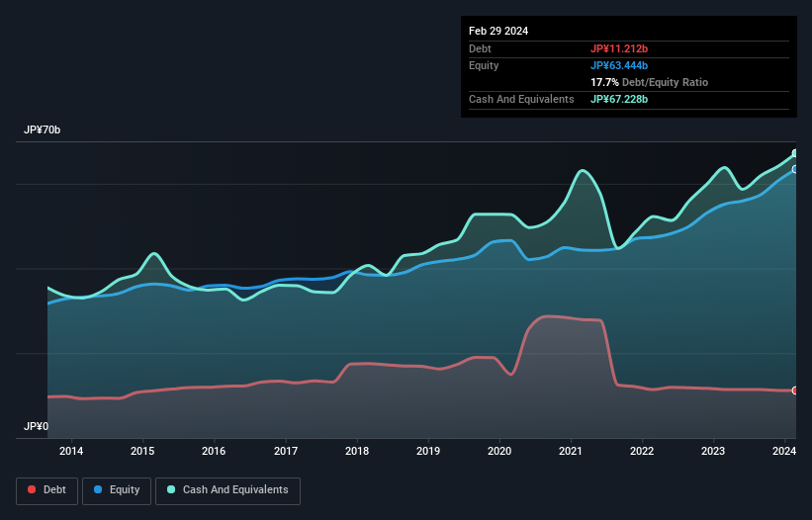Toggle the Debt legend button
The height and width of the screenshot is (520, 812).
(x=46, y=490)
